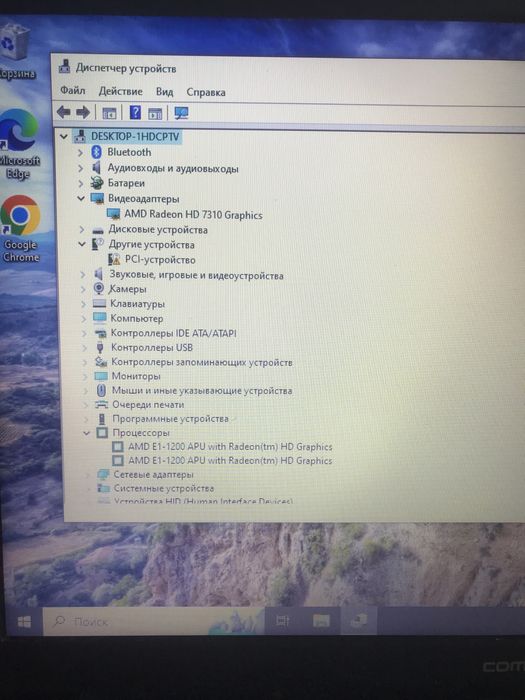Viewport: 525px width, 700px height.
Task: Open File Explorer from the taskbar
Action: pyautogui.click(x=321, y=620)
